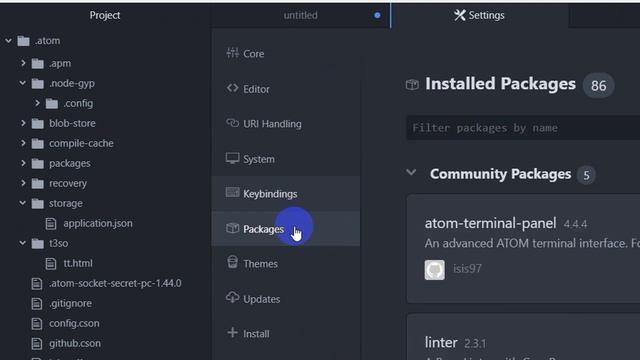Click the Installed Packages count badge 86

click(x=598, y=85)
